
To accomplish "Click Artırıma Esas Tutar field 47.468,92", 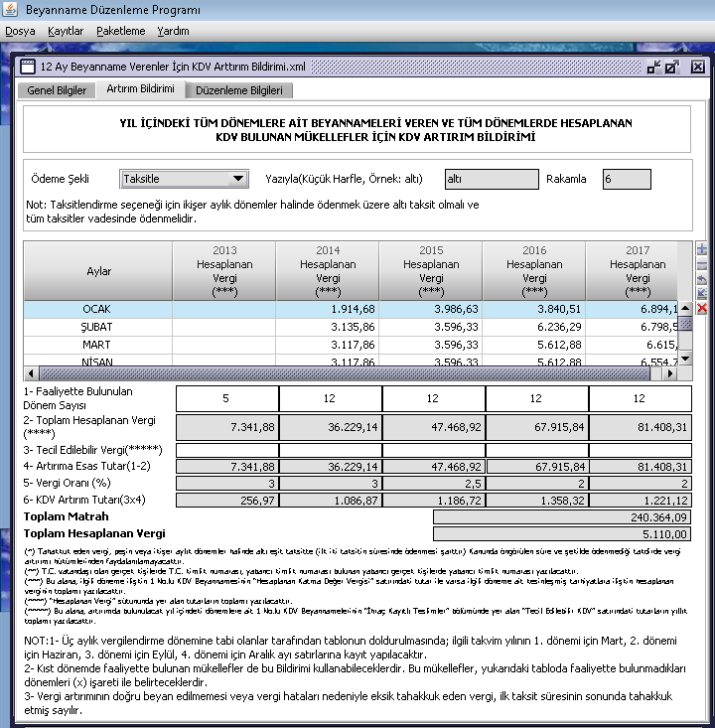I will click(434, 466).
